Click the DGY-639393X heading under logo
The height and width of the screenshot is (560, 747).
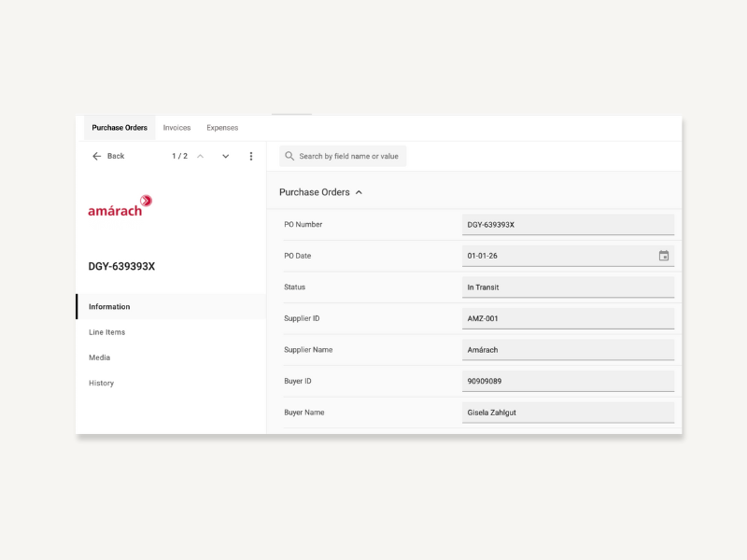(121, 267)
